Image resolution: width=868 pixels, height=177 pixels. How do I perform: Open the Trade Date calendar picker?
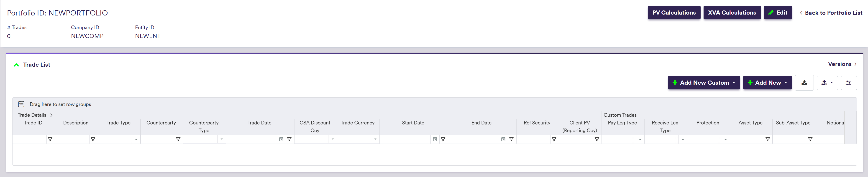(281, 139)
